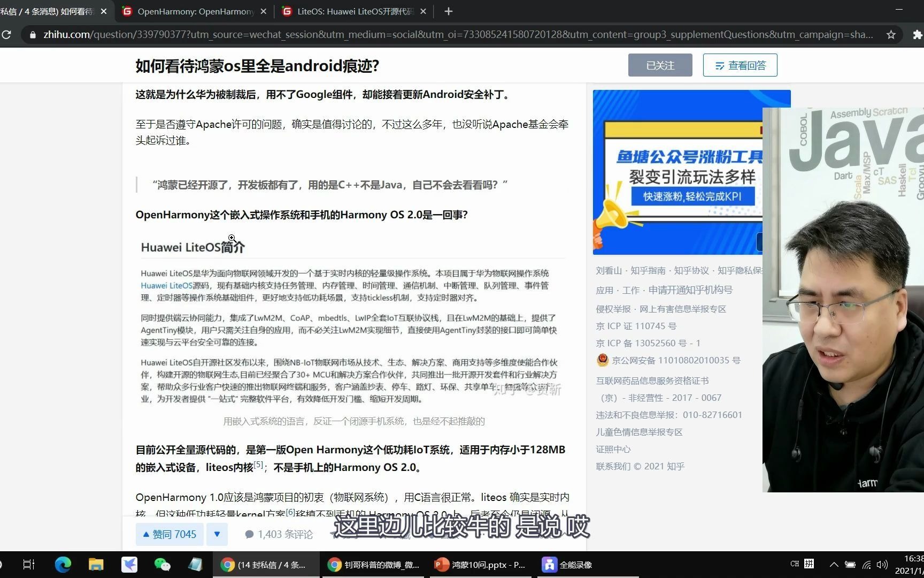Viewport: 924px width, 578px height.
Task: Click the 已关注 follow button
Action: [660, 65]
